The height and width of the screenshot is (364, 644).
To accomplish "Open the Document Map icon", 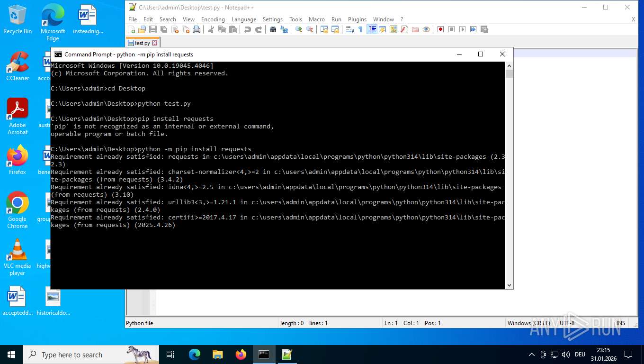I will click(394, 29).
